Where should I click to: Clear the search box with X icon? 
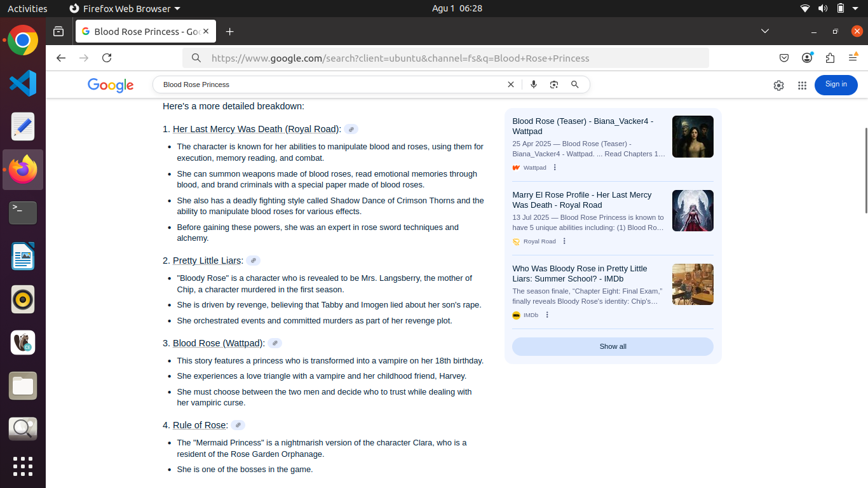[x=510, y=85]
